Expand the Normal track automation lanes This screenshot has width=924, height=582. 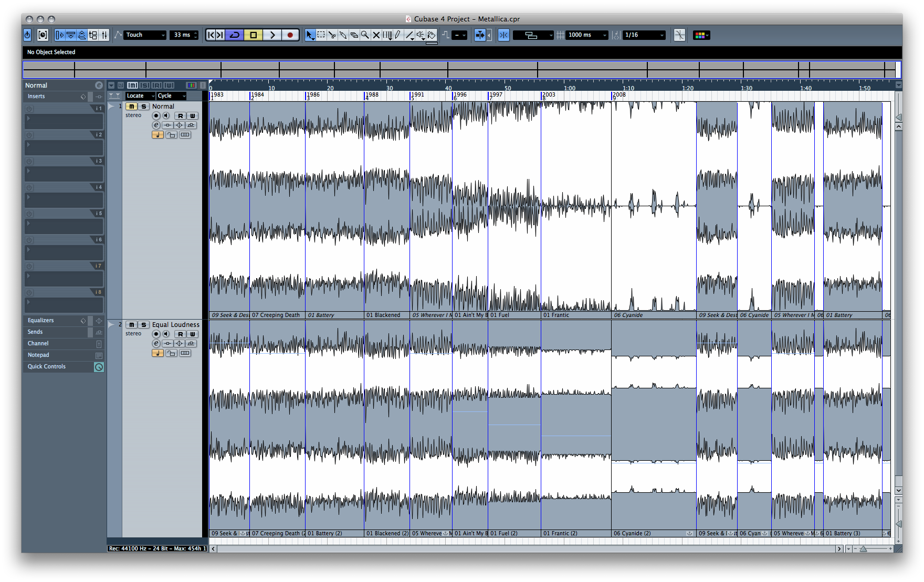point(111,107)
